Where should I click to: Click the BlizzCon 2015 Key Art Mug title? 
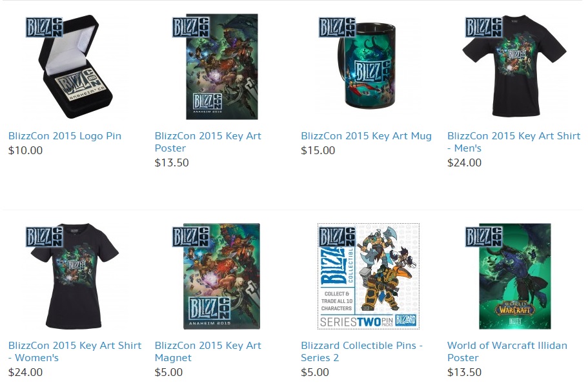(x=367, y=136)
